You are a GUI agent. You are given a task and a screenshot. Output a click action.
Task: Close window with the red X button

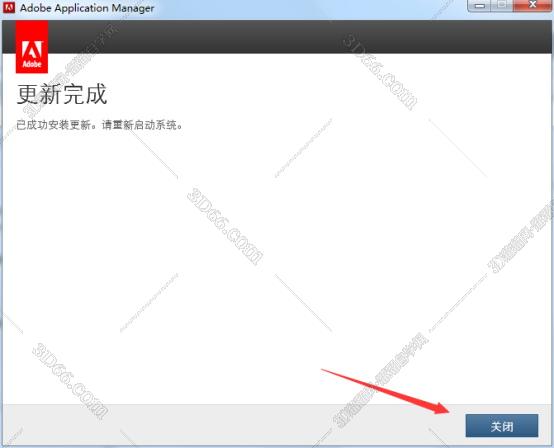[x=533, y=6]
